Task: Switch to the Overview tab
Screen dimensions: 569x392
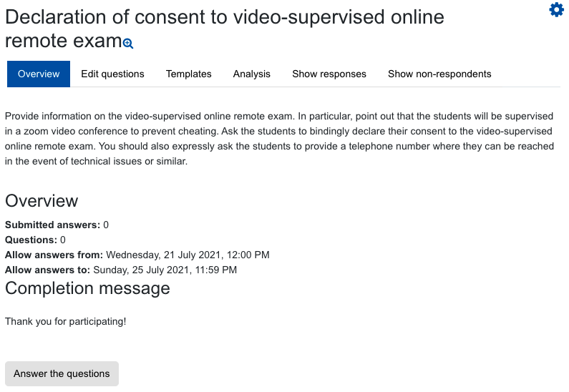Action: click(39, 74)
